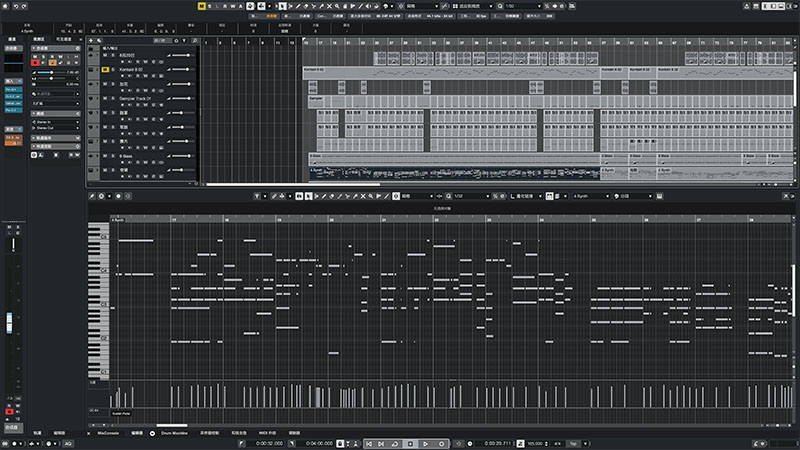
Task: Solo the Kontakt 8 02 track
Action: (x=113, y=69)
